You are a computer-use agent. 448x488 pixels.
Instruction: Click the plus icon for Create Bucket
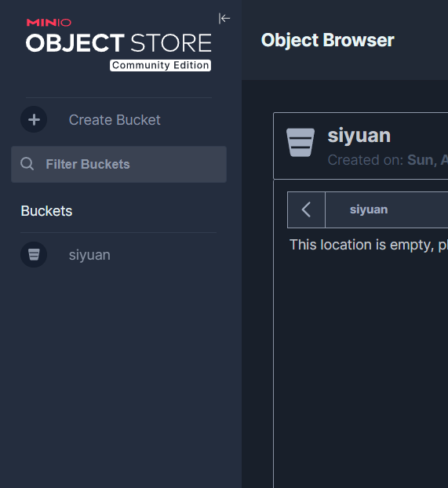34,119
